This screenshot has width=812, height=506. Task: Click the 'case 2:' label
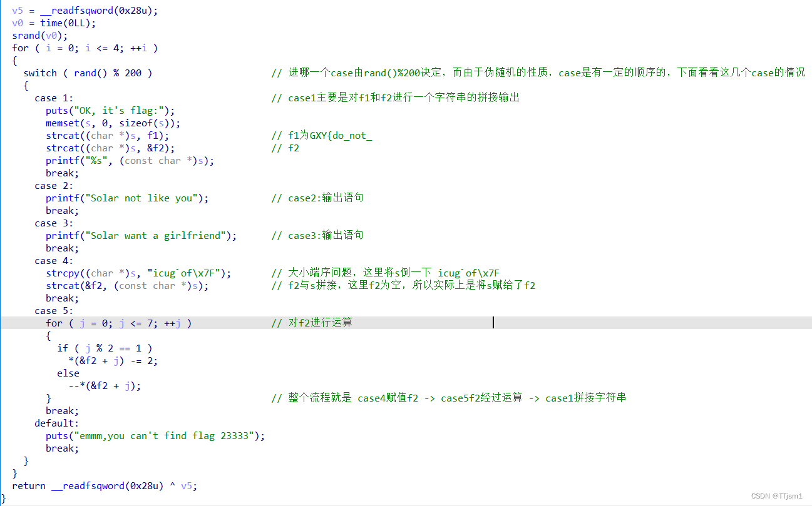(54, 186)
